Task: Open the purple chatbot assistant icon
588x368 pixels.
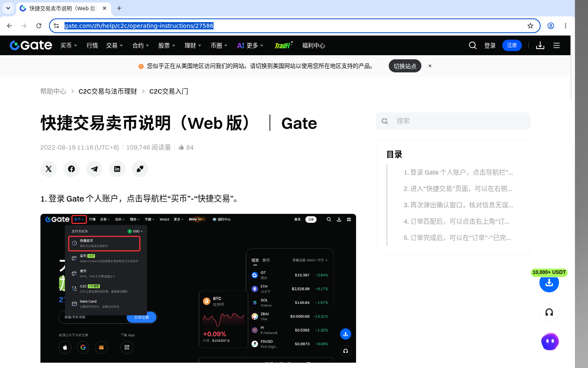Action: [550, 341]
